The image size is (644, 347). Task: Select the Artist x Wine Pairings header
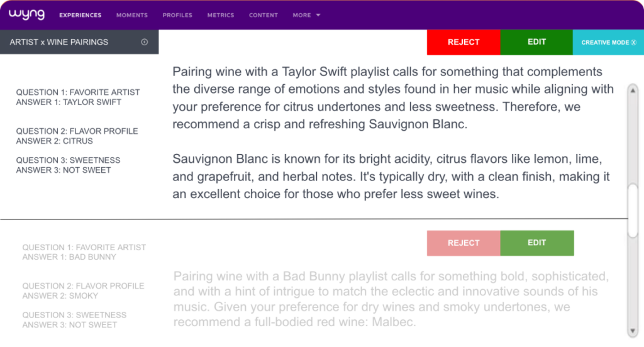click(58, 42)
